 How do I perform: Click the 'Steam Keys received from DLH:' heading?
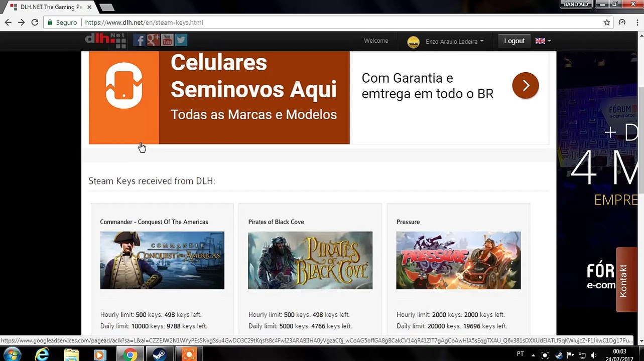click(x=152, y=181)
